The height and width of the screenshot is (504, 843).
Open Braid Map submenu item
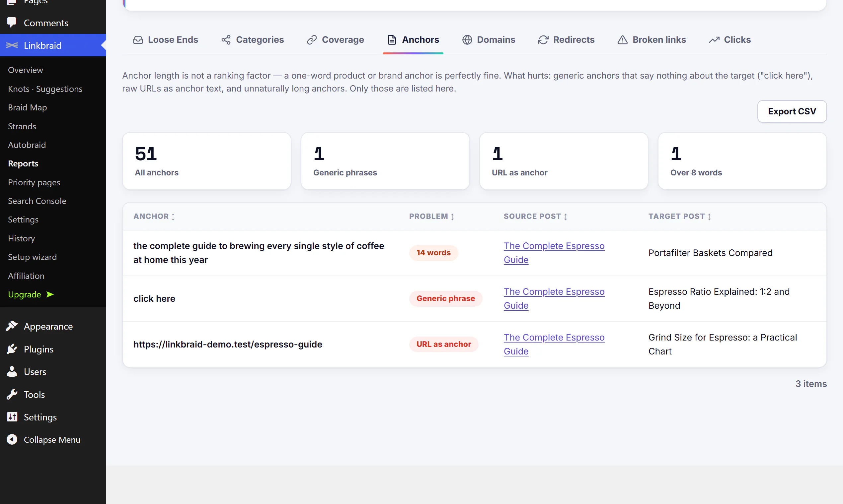(27, 107)
